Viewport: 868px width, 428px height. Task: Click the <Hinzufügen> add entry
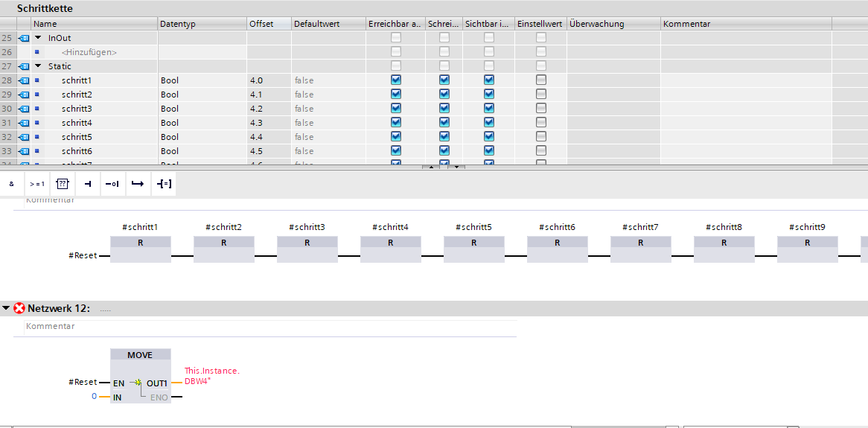pyautogui.click(x=89, y=52)
